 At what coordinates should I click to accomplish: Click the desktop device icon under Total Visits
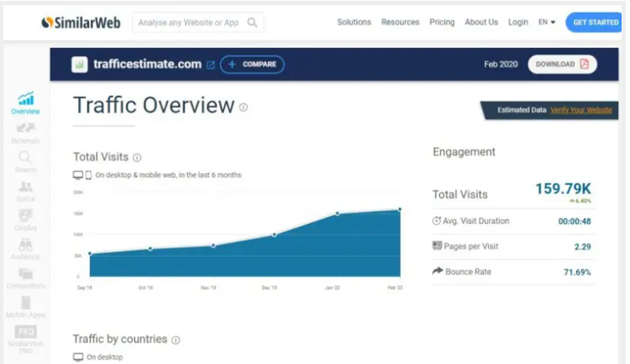coord(78,175)
